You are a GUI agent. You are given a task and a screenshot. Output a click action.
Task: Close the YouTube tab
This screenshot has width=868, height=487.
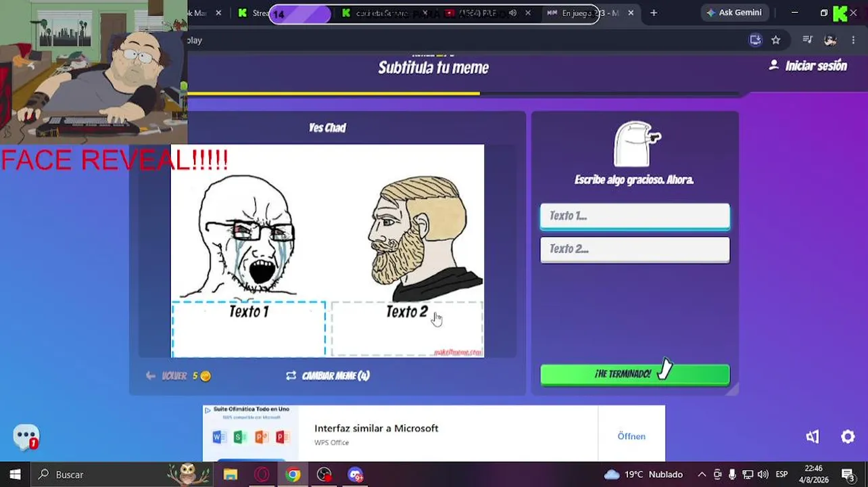coord(528,13)
